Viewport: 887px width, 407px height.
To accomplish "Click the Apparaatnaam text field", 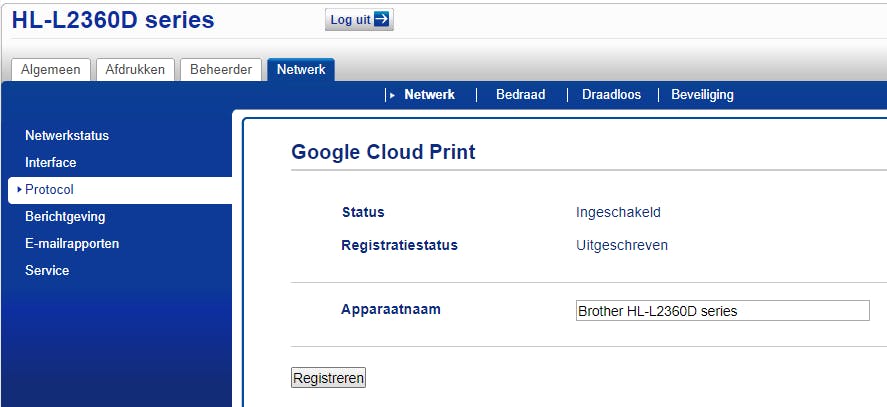I will [722, 311].
